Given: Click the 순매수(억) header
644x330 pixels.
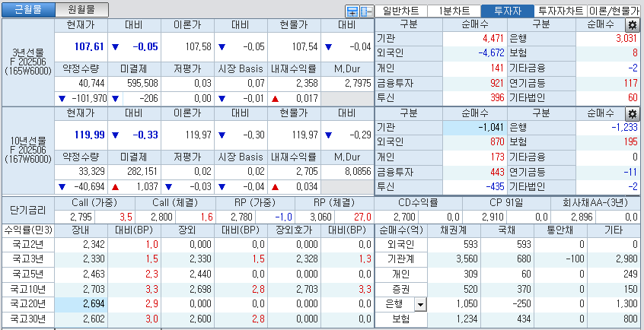Looking at the screenshot, I should (401, 230).
